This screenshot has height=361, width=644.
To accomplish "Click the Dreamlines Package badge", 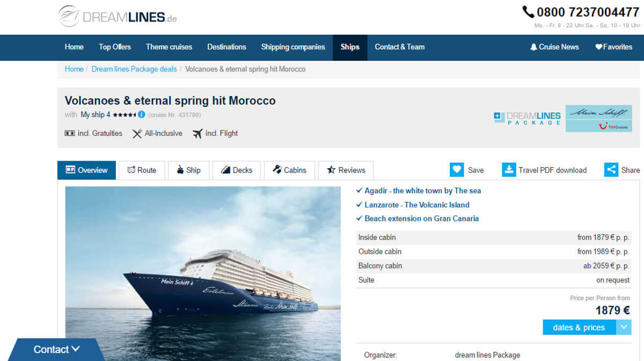I will (527, 118).
